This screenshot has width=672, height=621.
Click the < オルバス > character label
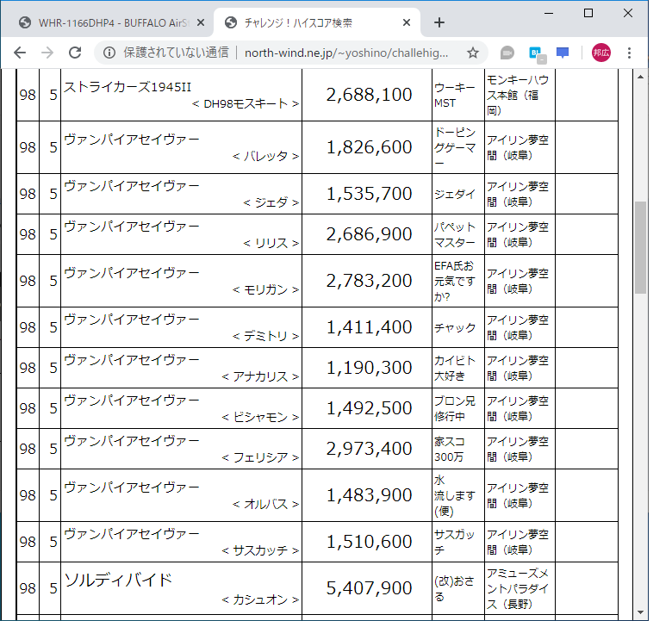point(265,504)
